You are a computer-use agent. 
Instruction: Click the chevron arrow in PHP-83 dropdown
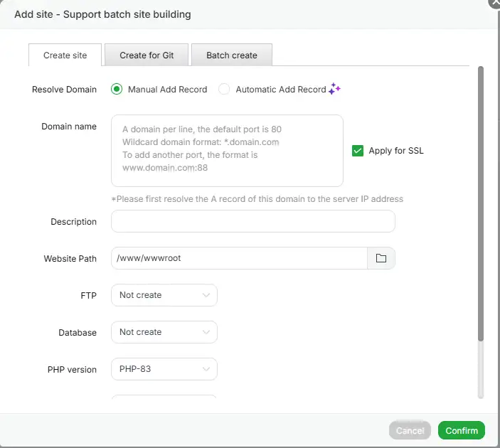pos(206,369)
